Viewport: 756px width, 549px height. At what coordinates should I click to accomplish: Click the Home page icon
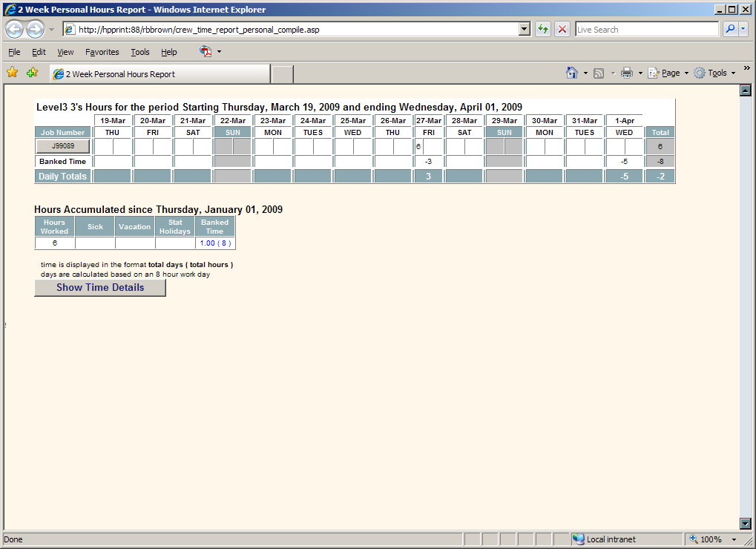[x=571, y=73]
